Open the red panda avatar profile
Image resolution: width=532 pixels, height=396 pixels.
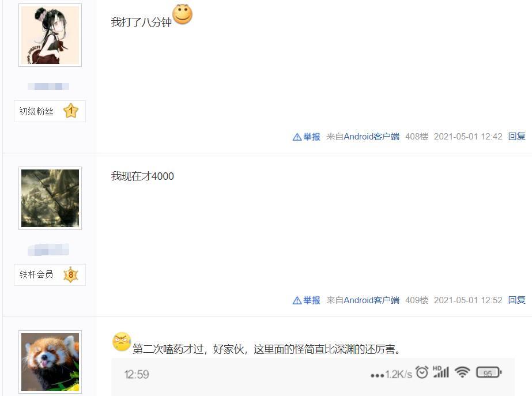[50, 362]
